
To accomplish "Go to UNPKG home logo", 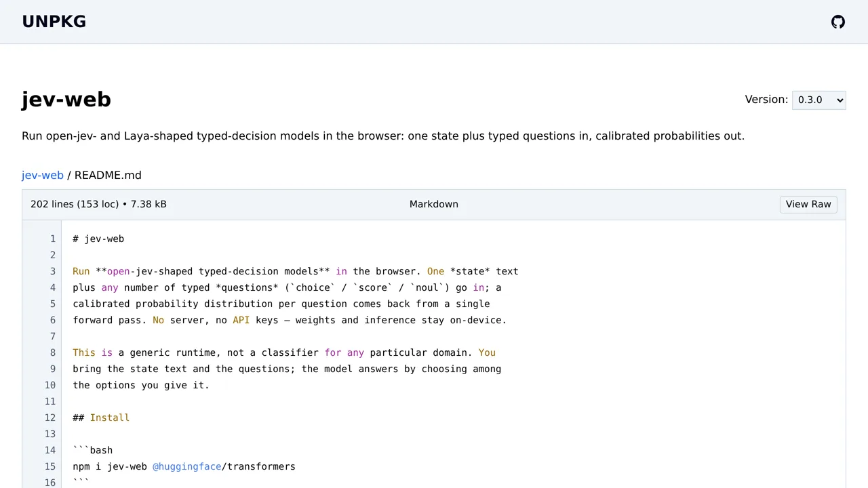I will pyautogui.click(x=54, y=22).
